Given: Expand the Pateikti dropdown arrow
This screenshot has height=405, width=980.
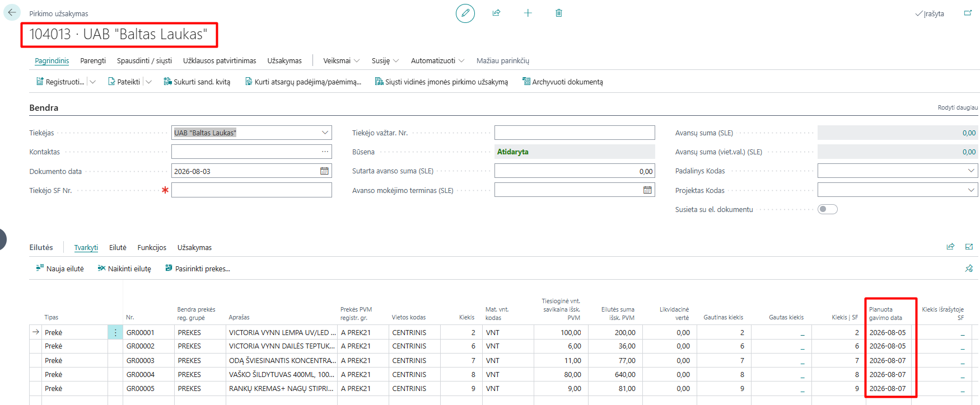Looking at the screenshot, I should pyautogui.click(x=148, y=82).
